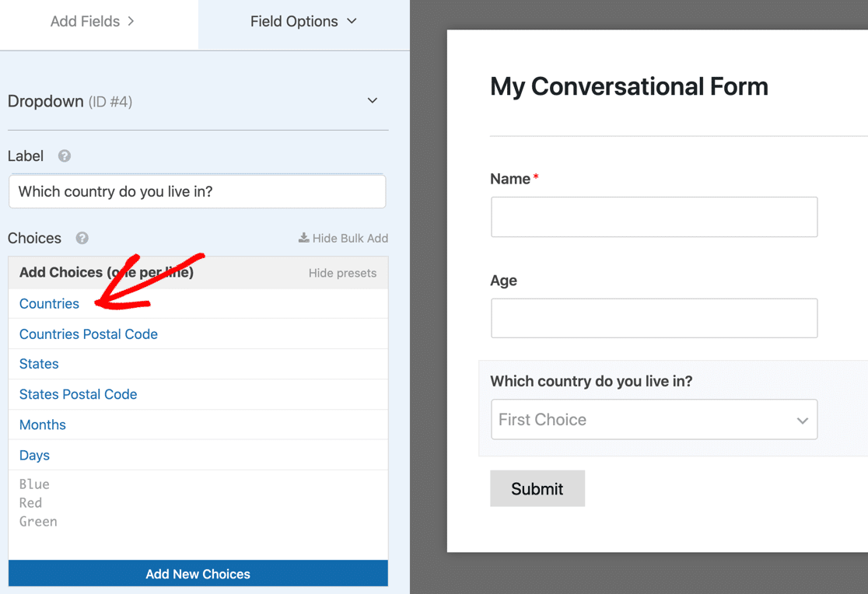The height and width of the screenshot is (594, 868).
Task: Click the download icon beside Hide Bulk Add
Action: pyautogui.click(x=304, y=237)
